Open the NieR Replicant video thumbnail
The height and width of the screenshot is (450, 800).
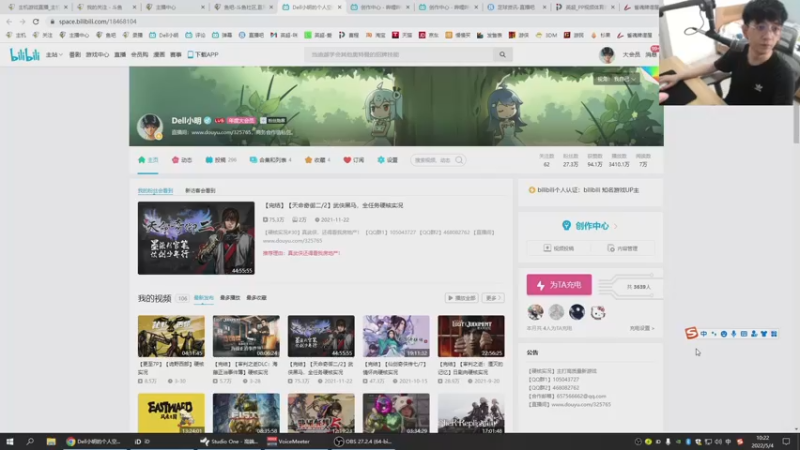471,413
